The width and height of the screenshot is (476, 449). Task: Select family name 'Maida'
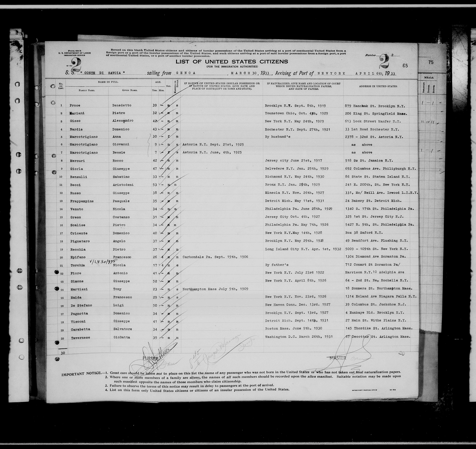click(x=76, y=298)
